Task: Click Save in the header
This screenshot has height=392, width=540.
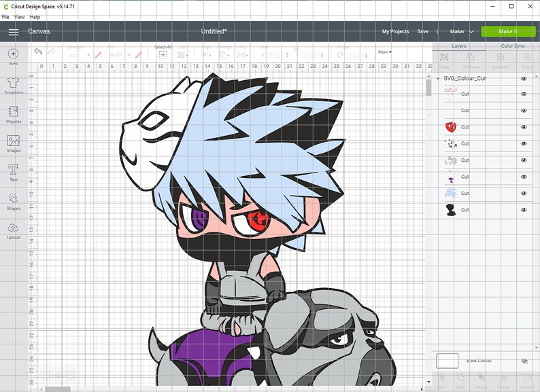Action: [x=422, y=31]
